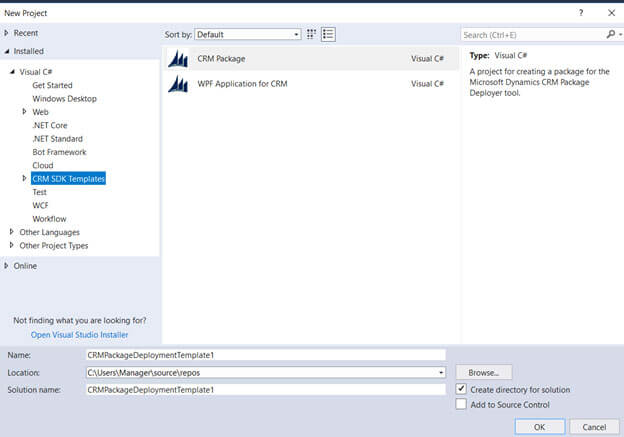Select the Bot Framework category

[x=59, y=152]
